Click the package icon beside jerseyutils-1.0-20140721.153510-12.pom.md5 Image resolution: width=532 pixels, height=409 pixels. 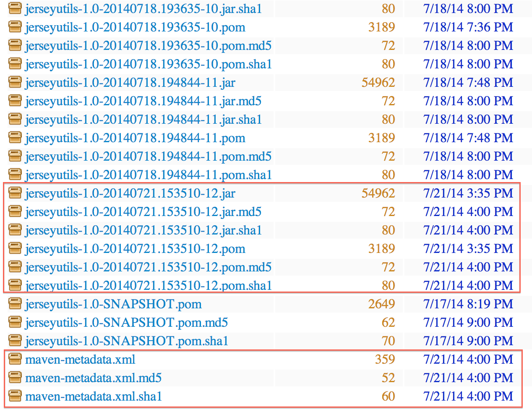pyautogui.click(x=15, y=267)
